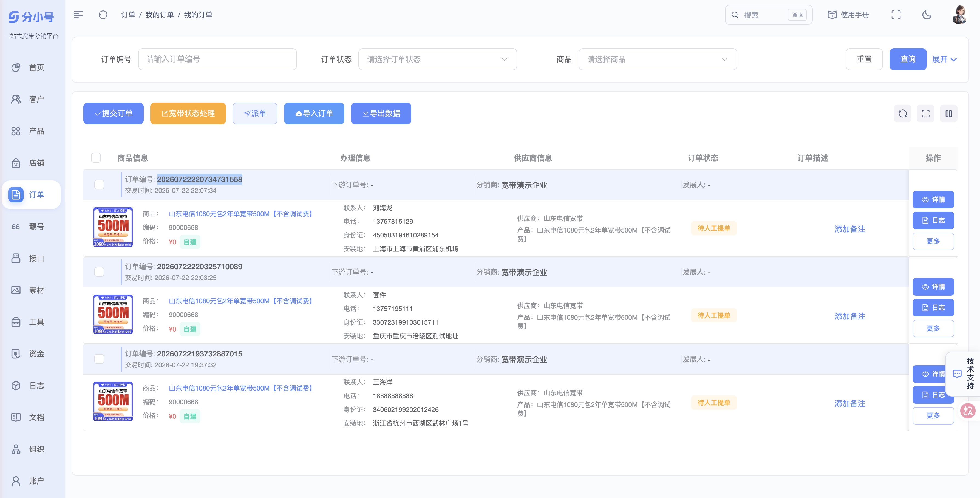Click the pink translate floating icon

[x=967, y=411]
